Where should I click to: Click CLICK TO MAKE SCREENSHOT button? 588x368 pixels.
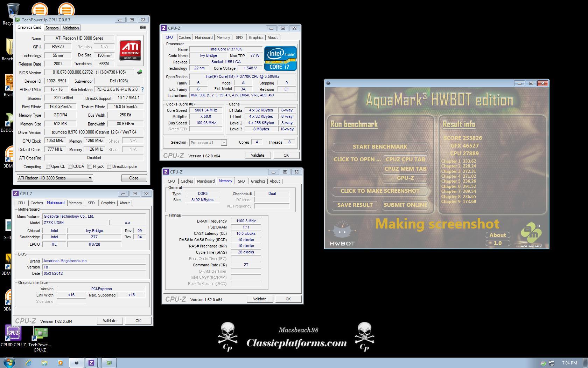tap(380, 191)
